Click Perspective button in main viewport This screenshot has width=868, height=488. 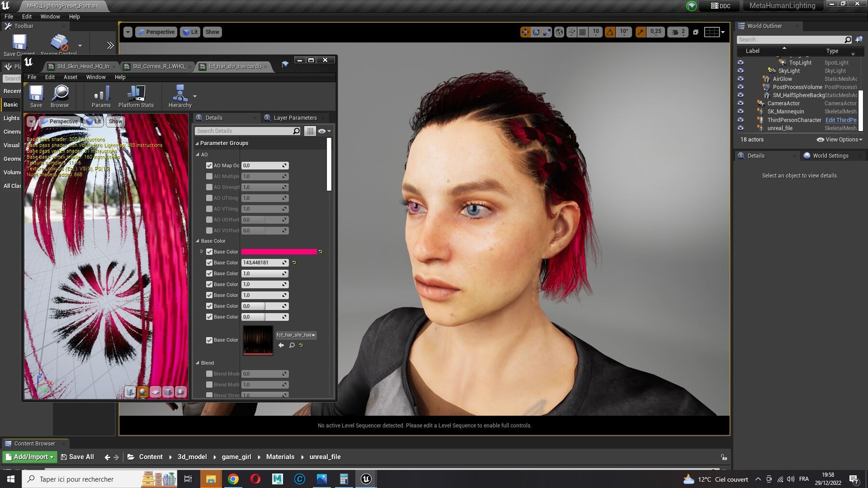click(156, 32)
